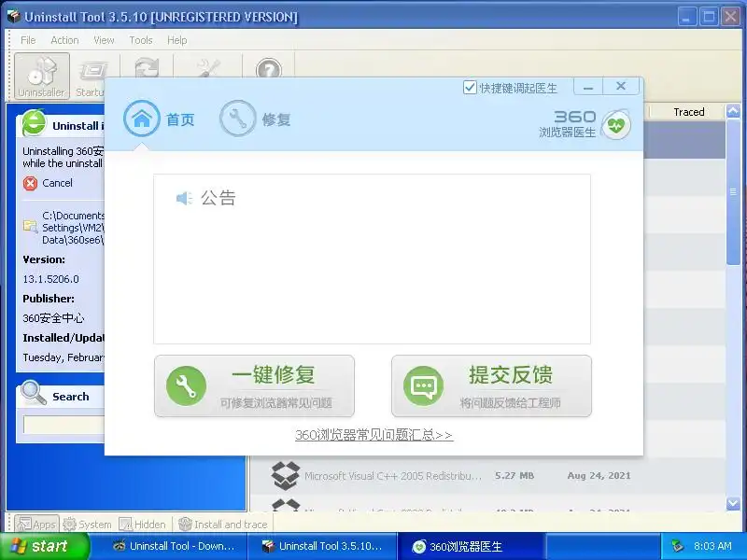Open the Startup toolbar button
The height and width of the screenshot is (560, 747).
91,77
